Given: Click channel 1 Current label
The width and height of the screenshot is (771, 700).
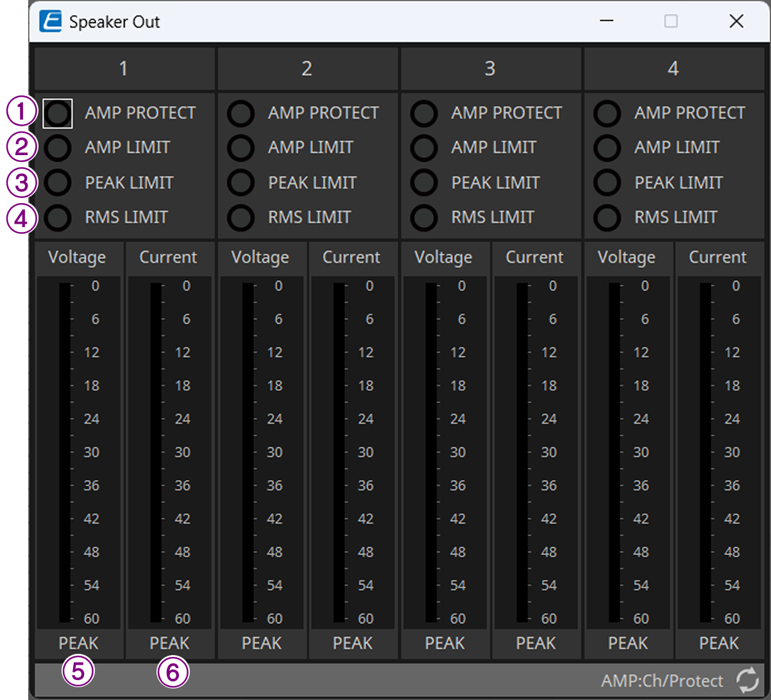Looking at the screenshot, I should (169, 258).
